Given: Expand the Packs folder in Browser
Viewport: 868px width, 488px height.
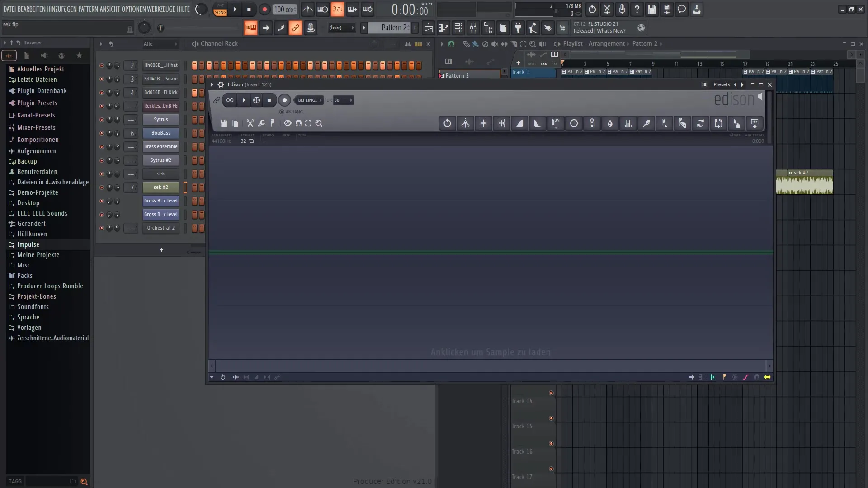Looking at the screenshot, I should click(25, 276).
